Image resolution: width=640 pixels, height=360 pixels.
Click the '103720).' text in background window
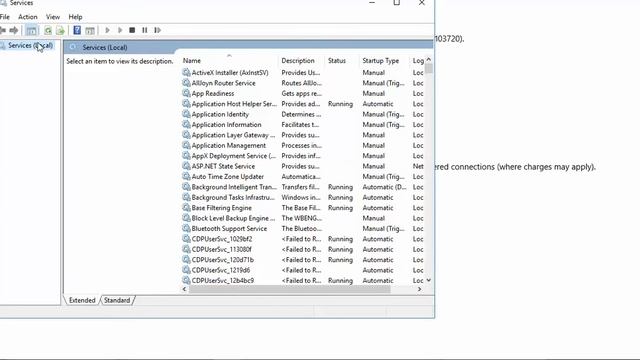click(449, 39)
